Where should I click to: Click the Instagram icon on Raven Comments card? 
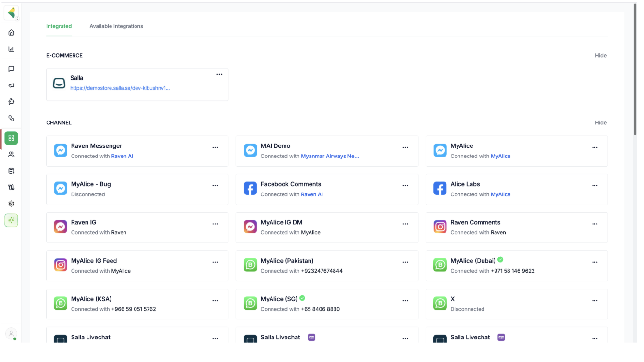click(x=440, y=227)
